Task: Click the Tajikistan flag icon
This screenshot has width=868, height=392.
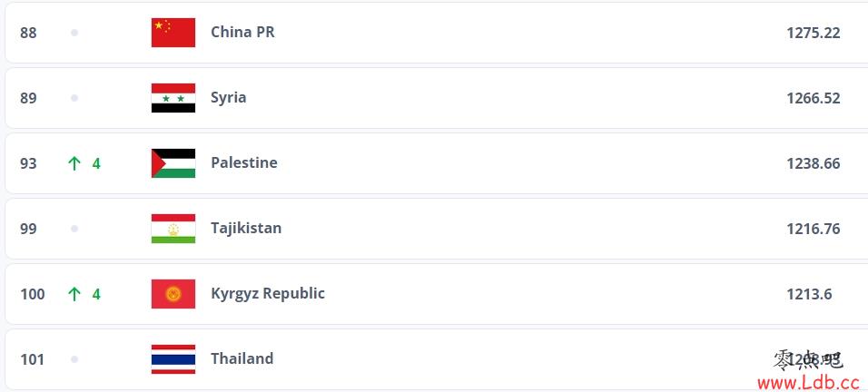Action: pos(173,229)
